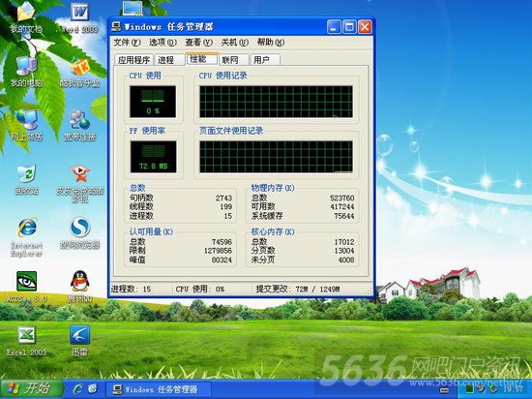
Task: Switch to the 用户 tab
Action: 265,60
